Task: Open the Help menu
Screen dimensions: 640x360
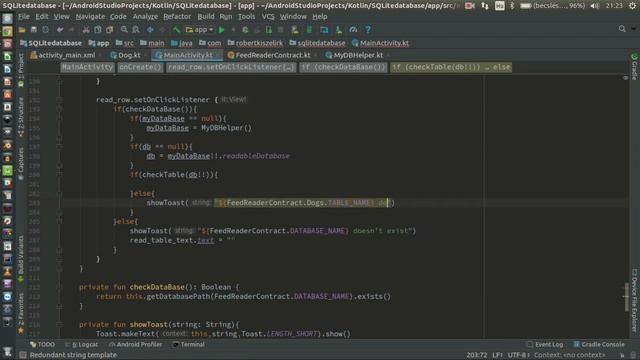Action: [320, 16]
